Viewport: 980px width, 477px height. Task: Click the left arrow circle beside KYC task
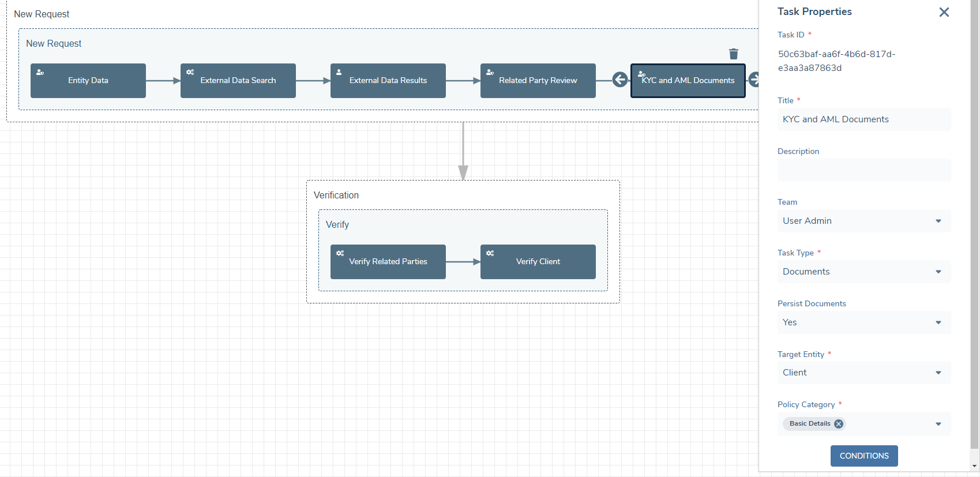619,80
